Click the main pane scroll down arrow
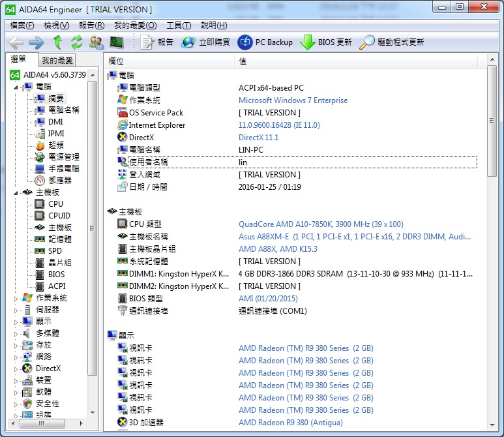Viewport: 504px width, 437px height. (x=492, y=425)
